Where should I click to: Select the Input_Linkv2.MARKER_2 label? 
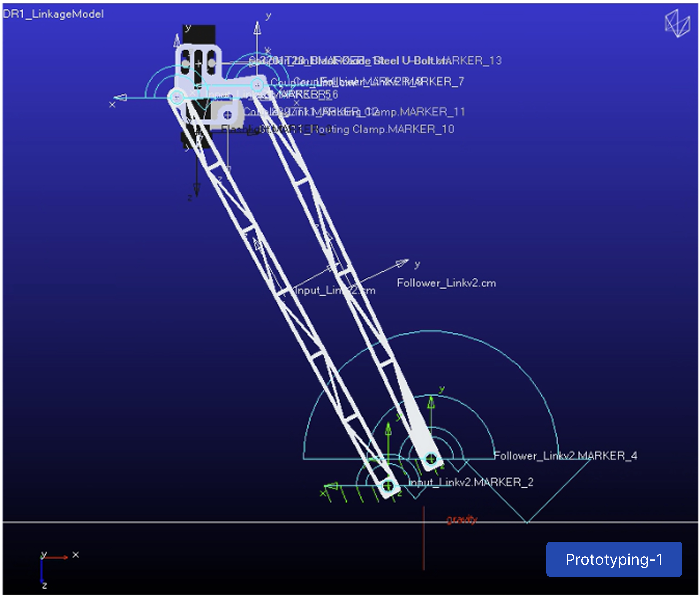(x=471, y=482)
